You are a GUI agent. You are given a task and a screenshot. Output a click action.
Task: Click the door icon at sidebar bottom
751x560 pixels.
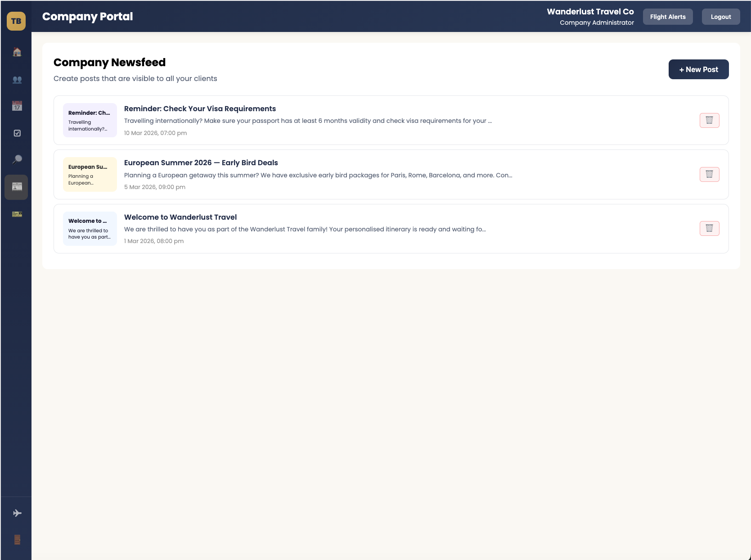coord(17,539)
